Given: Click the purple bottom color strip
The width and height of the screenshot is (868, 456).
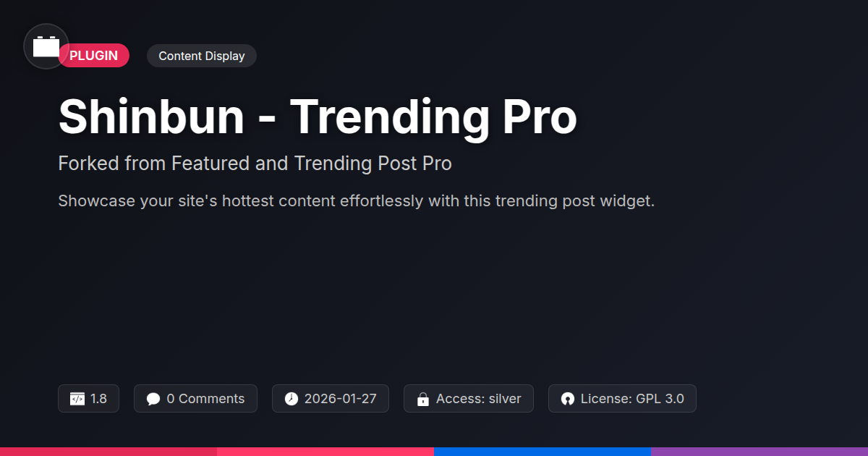Looking at the screenshot, I should point(759,451).
